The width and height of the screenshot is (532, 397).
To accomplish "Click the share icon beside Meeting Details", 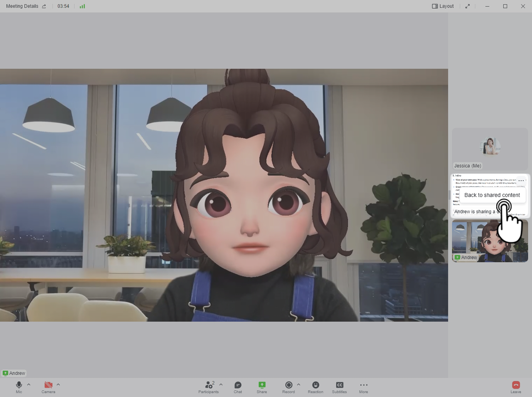I will click(x=43, y=6).
